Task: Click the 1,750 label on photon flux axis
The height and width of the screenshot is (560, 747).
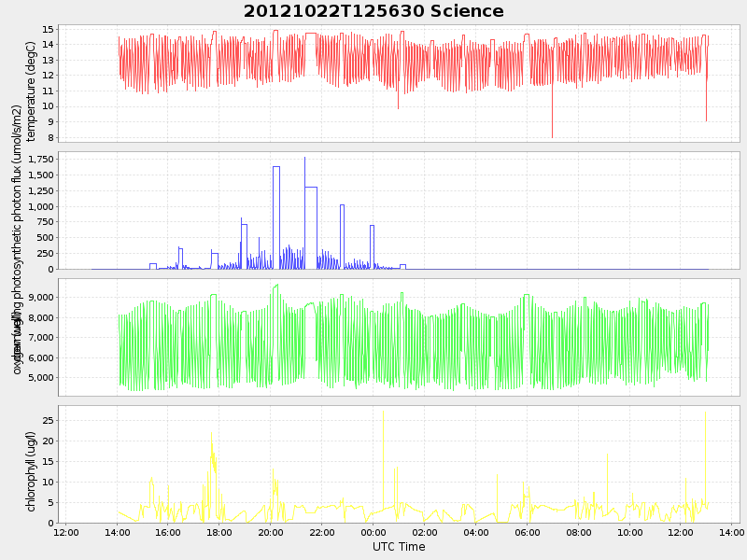Action: click(x=39, y=160)
